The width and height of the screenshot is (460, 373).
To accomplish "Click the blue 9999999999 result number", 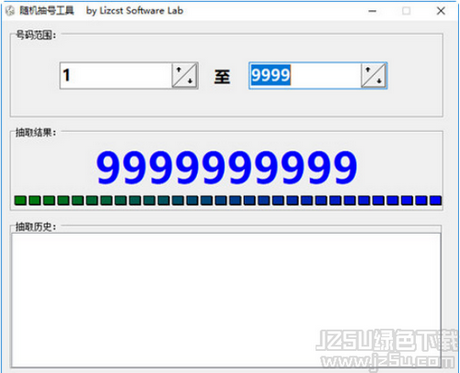I will click(227, 167).
